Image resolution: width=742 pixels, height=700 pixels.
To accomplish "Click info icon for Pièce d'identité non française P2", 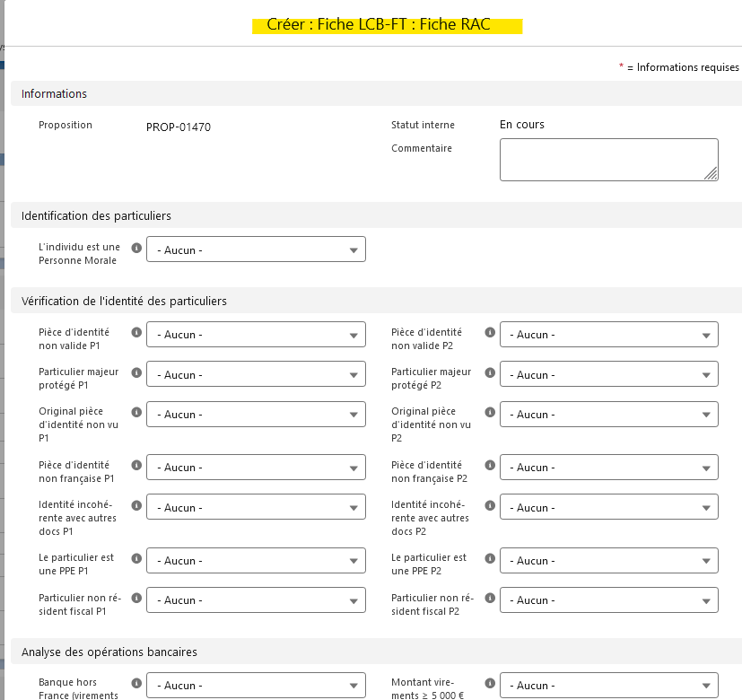I will [x=490, y=465].
